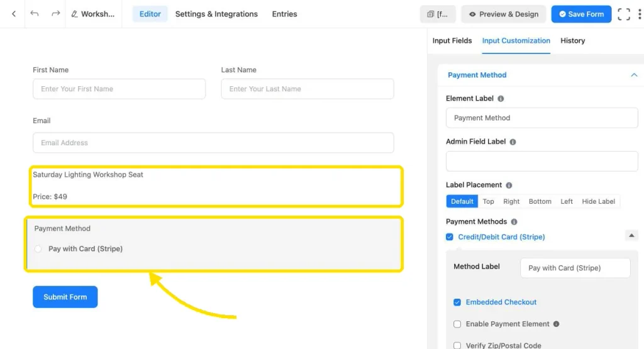The image size is (644, 349).
Task: Set label placement to Right
Action: click(x=511, y=201)
